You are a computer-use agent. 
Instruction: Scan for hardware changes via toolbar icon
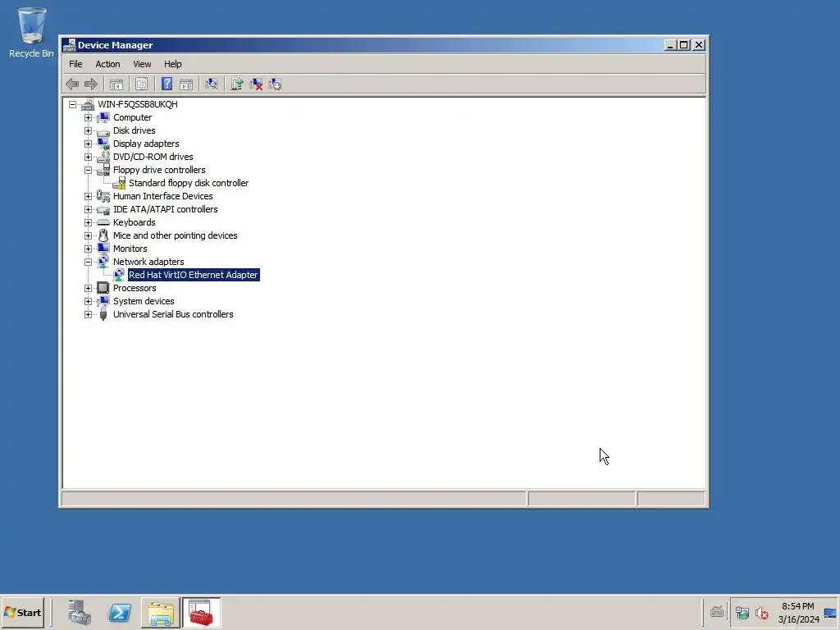212,84
